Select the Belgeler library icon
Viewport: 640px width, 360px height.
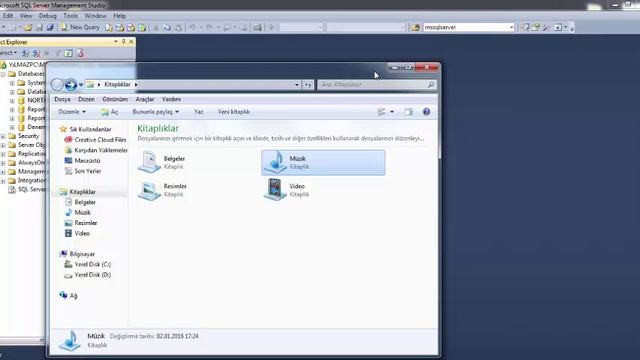pyautogui.click(x=149, y=162)
